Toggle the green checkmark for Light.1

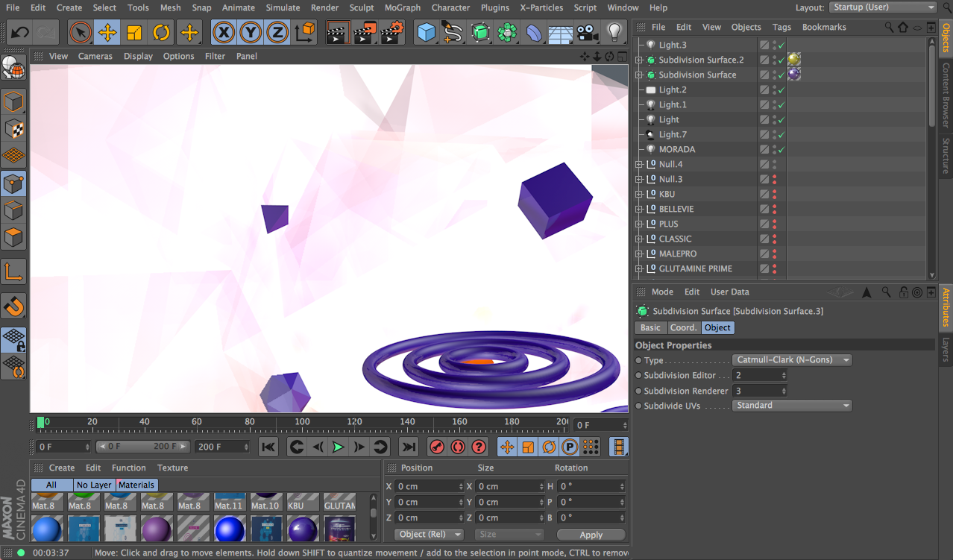[x=781, y=105]
